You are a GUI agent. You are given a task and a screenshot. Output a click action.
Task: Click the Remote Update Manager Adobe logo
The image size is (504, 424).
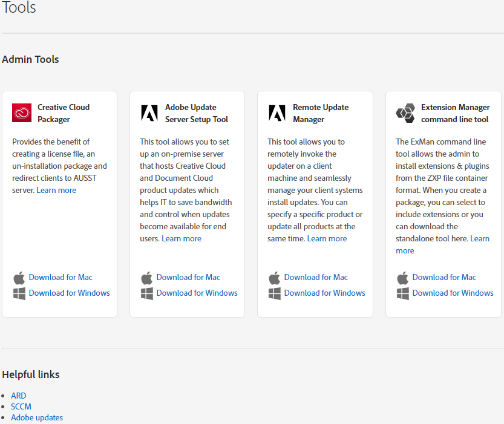tap(277, 113)
